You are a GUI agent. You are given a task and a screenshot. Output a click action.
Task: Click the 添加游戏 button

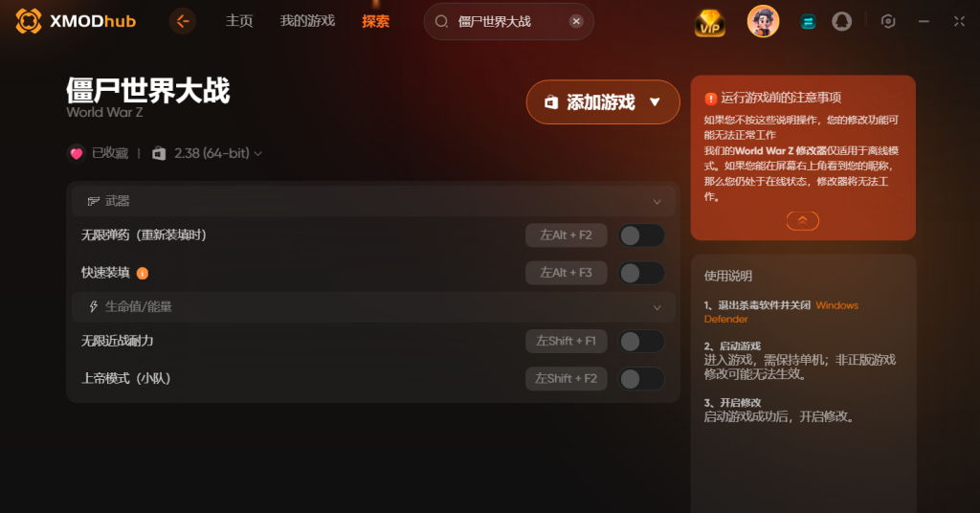coord(603,101)
